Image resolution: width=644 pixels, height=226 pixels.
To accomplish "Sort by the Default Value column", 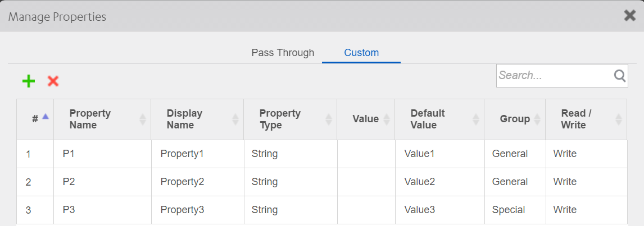I will (476, 119).
